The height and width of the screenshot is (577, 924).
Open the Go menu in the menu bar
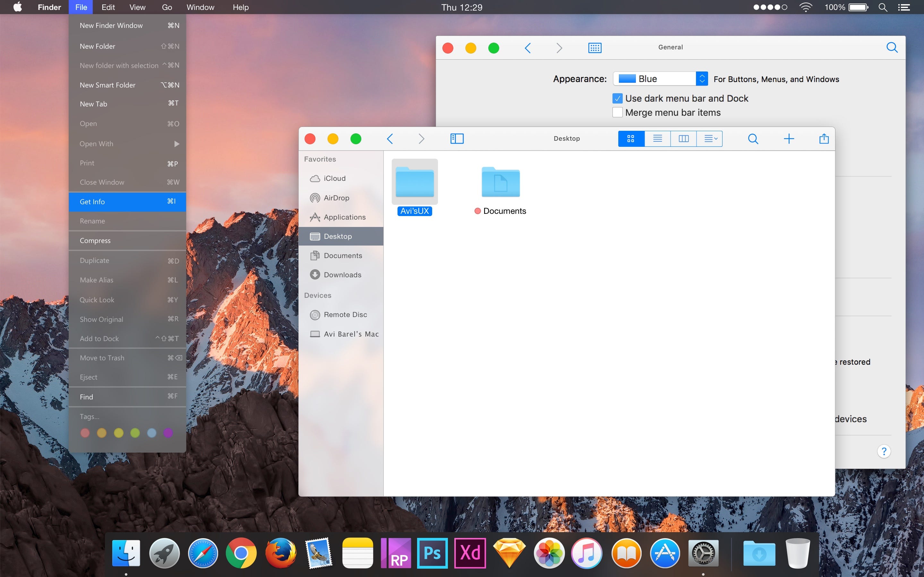coord(167,7)
